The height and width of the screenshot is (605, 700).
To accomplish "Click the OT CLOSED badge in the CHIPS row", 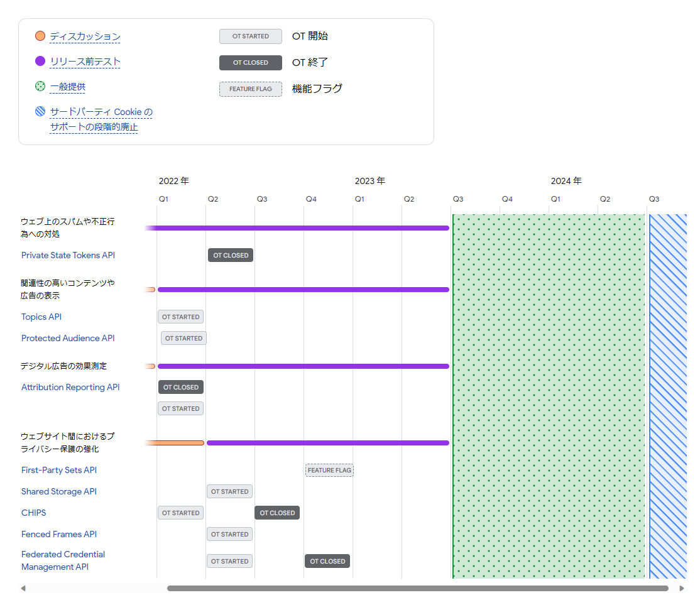I will [277, 513].
